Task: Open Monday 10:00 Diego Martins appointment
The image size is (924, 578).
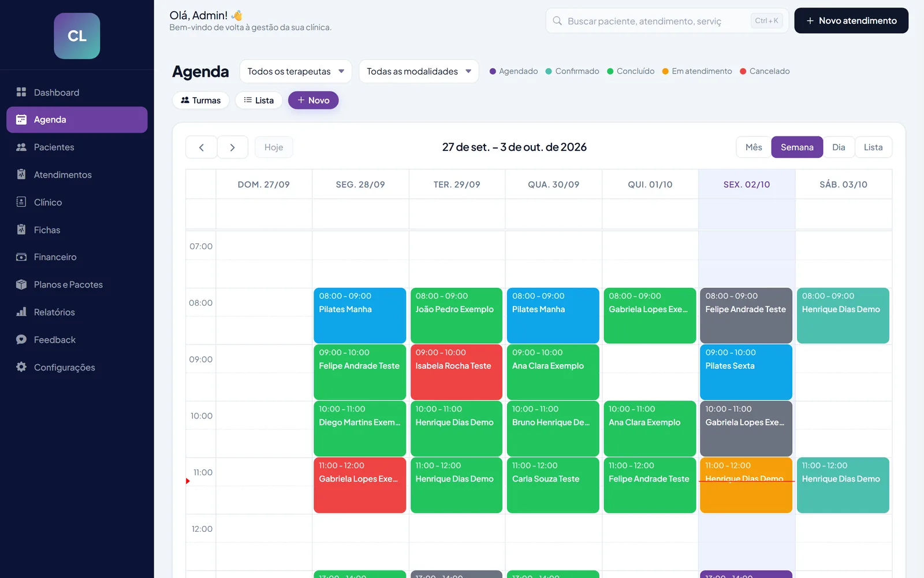Action: point(360,429)
